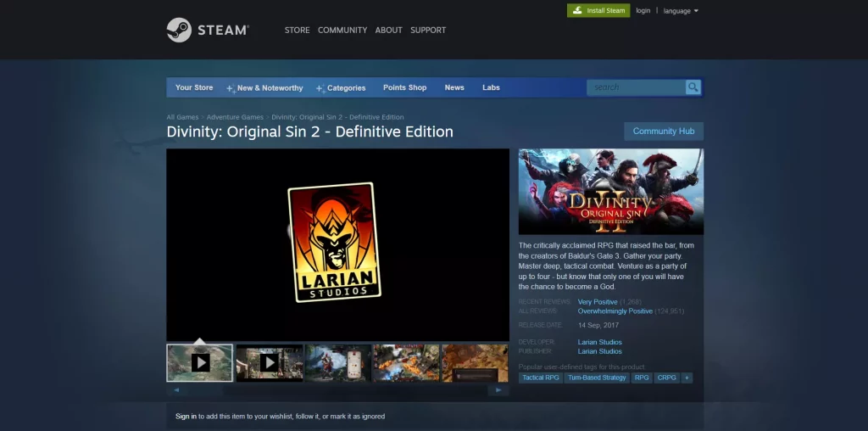This screenshot has height=431, width=868.
Task: Open the News tab
Action: pyautogui.click(x=454, y=87)
